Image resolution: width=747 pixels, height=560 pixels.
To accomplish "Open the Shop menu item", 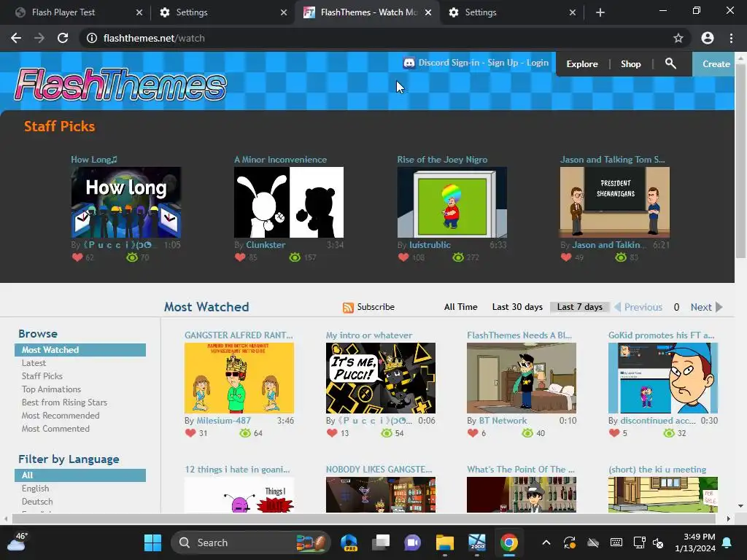I will click(630, 64).
